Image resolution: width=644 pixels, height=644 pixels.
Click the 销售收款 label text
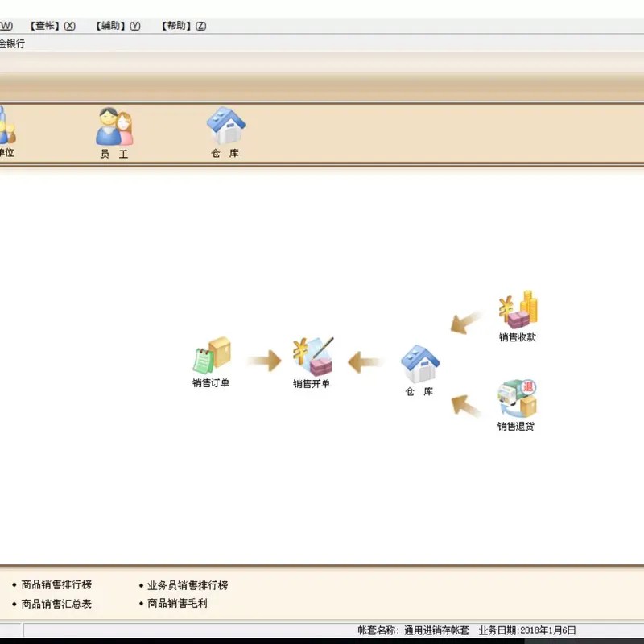coord(517,337)
